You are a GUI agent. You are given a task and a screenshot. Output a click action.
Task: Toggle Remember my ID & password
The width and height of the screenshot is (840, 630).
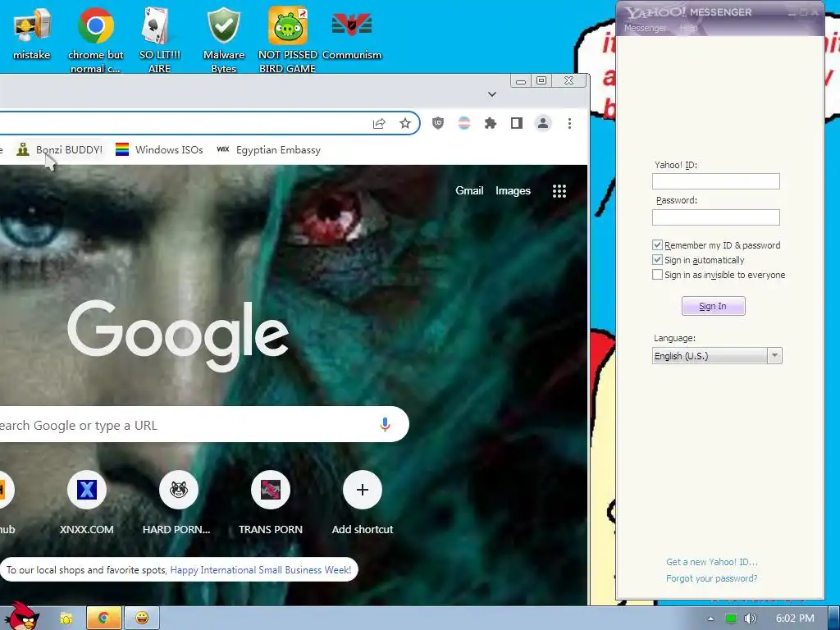657,244
